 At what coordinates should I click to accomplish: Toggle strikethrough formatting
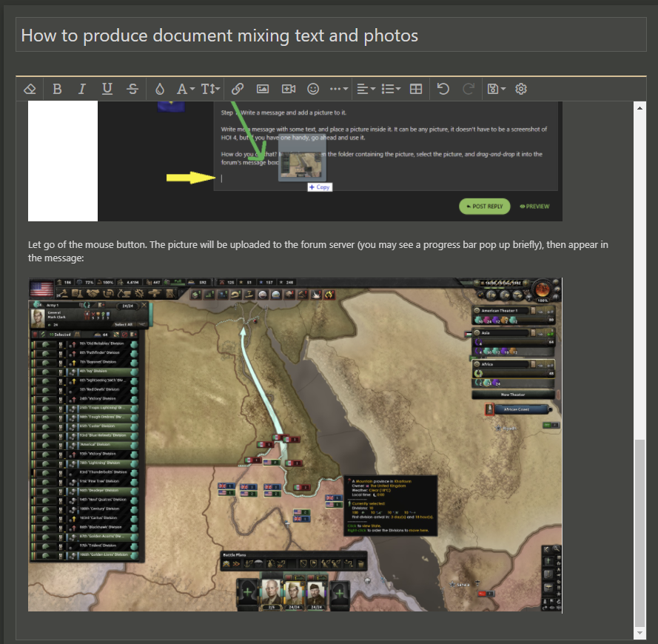click(x=132, y=89)
